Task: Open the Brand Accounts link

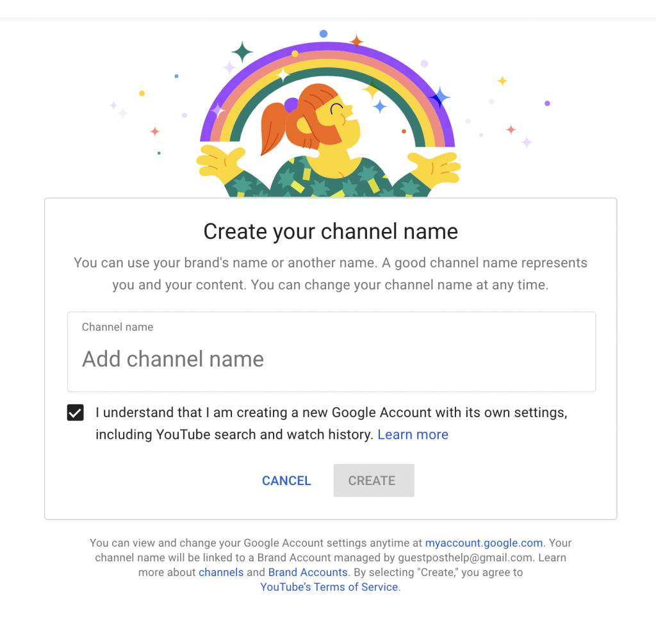Action: pyautogui.click(x=307, y=572)
